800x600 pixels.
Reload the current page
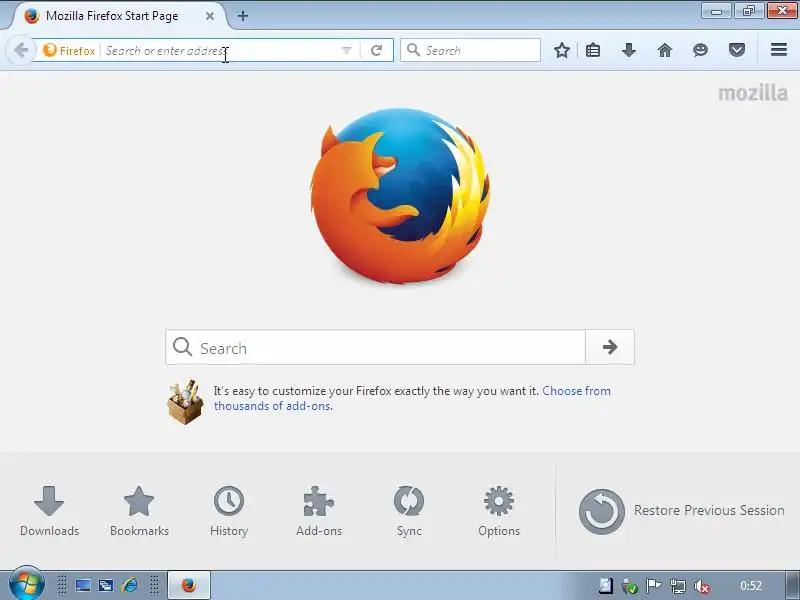coord(377,51)
